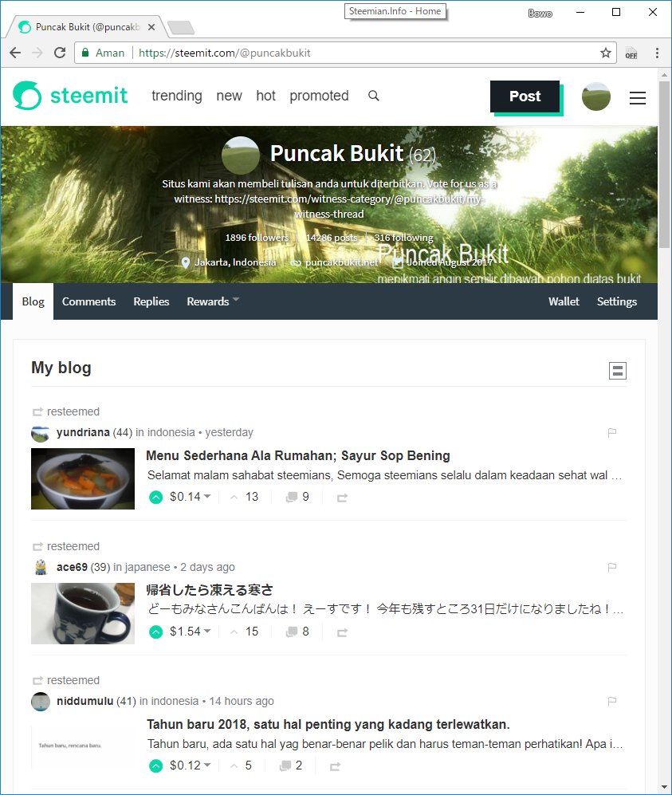The width and height of the screenshot is (672, 795).
Task: Expand $0.12 payout details dropdown
Action: pos(190,765)
